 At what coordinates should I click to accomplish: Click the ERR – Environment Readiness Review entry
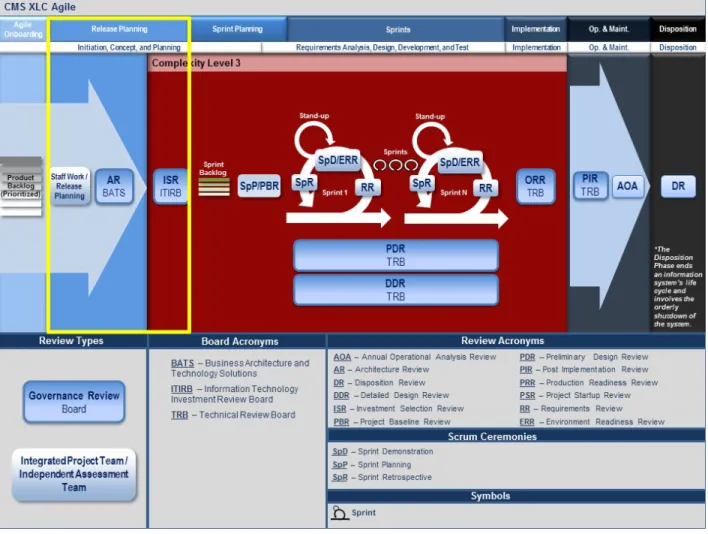[x=592, y=422]
